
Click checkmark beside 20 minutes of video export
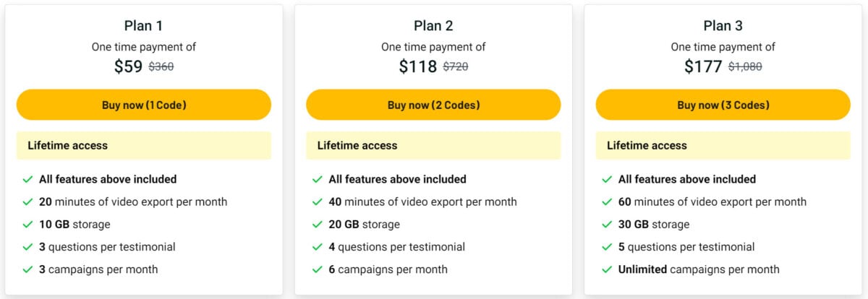point(27,202)
